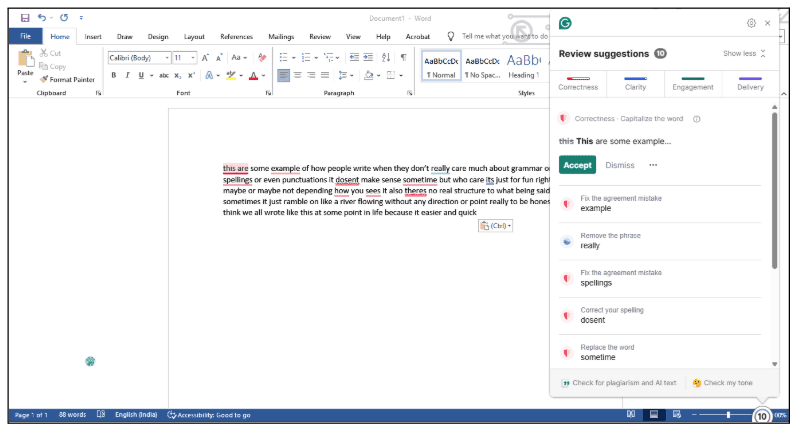Click Check my tone
The width and height of the screenshot is (796, 430).
pyautogui.click(x=722, y=383)
